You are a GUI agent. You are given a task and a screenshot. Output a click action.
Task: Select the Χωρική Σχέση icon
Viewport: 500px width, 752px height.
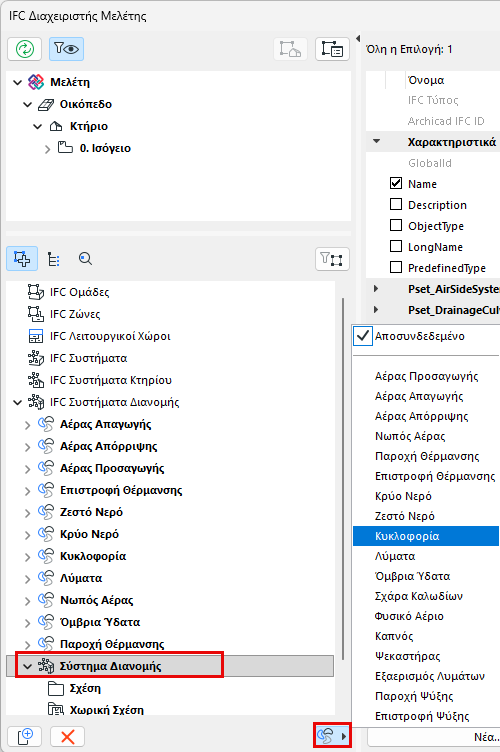click(56, 710)
